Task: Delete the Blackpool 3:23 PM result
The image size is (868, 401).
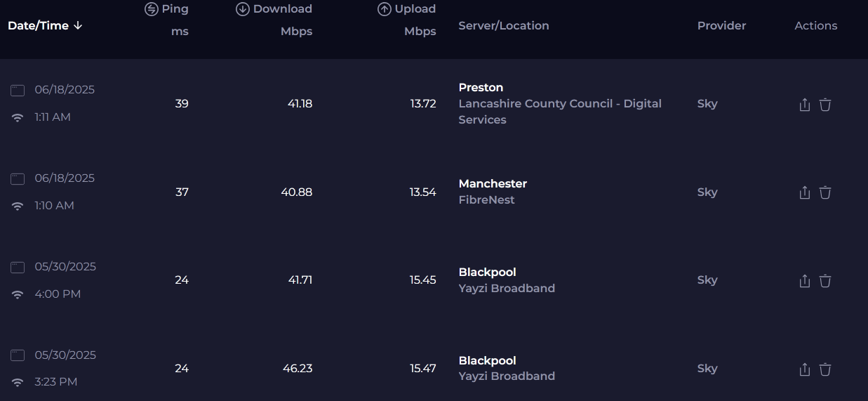Action: tap(825, 369)
